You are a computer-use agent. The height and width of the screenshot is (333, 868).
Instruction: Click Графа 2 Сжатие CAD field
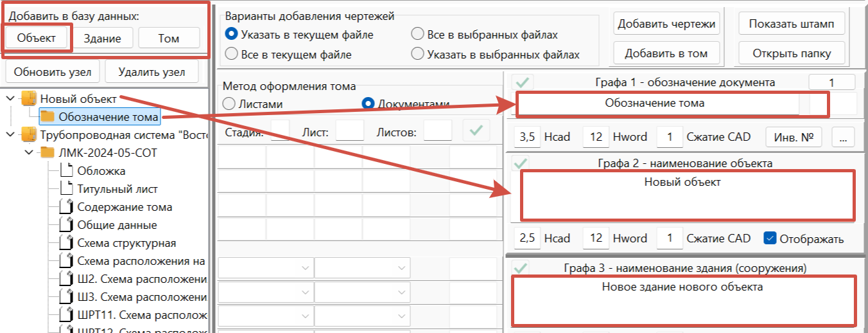coord(670,239)
